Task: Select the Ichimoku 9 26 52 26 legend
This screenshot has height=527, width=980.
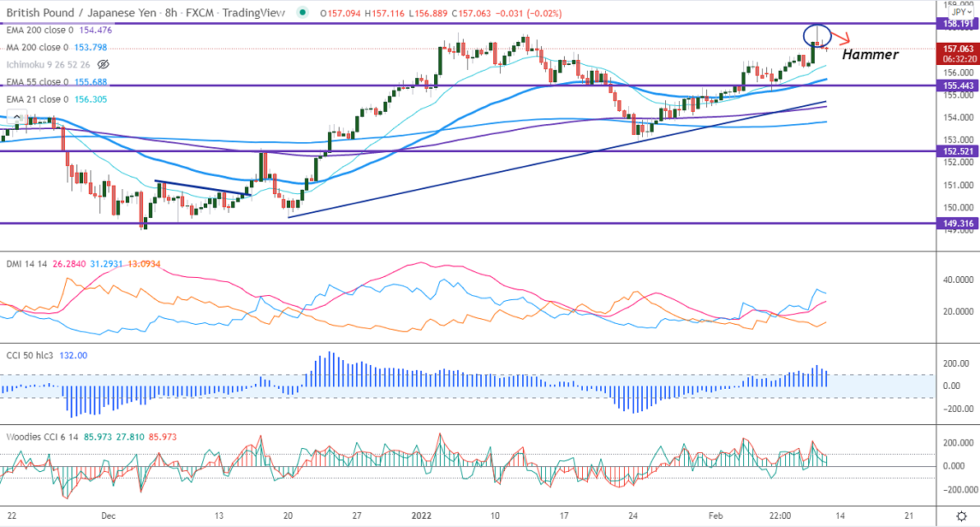Action: point(49,64)
